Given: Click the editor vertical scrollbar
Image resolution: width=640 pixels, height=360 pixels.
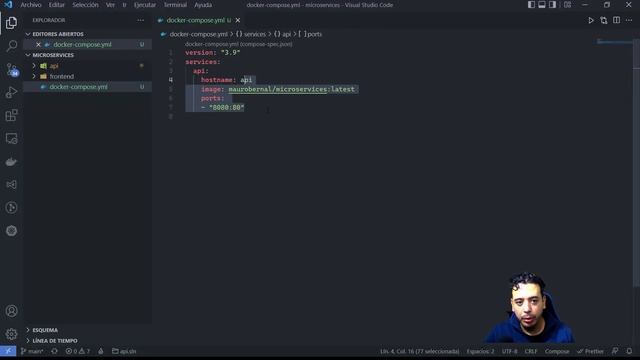Looking at the screenshot, I should 636,163.
